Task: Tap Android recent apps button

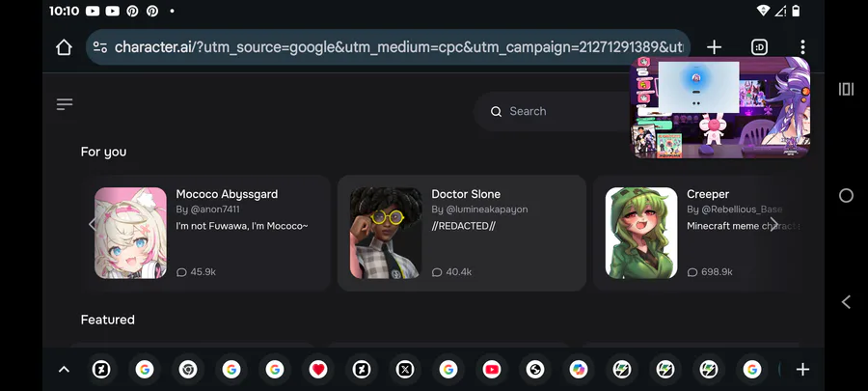Action: (846, 89)
